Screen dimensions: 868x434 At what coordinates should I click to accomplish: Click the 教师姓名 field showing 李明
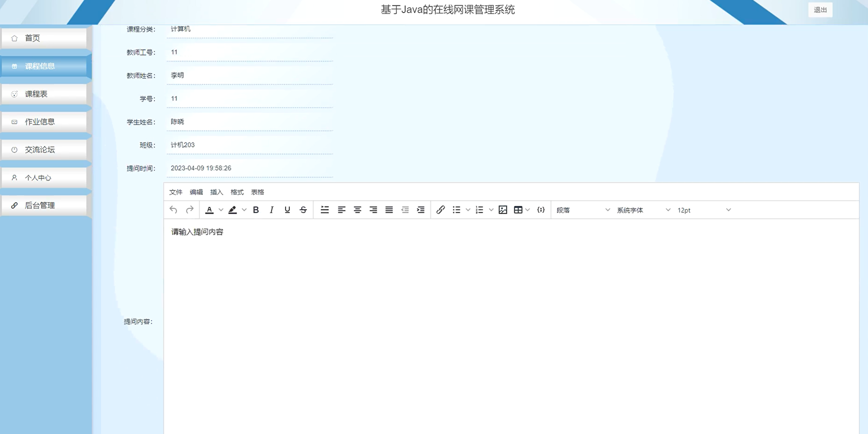[x=250, y=75]
